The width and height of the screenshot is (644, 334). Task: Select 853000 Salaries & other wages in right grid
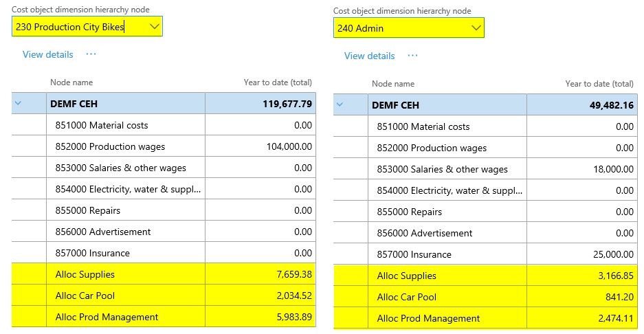[x=442, y=169]
